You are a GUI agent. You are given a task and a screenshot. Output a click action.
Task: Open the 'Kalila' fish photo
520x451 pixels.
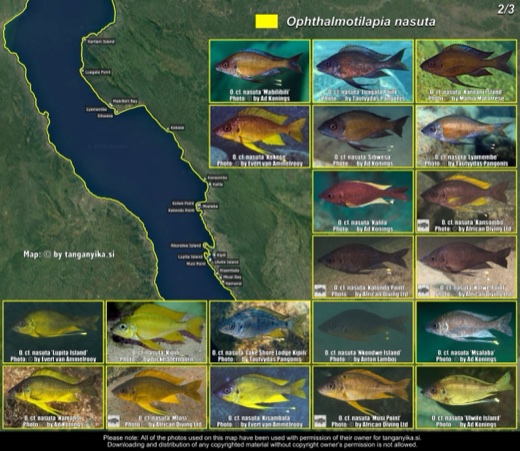coord(363,202)
